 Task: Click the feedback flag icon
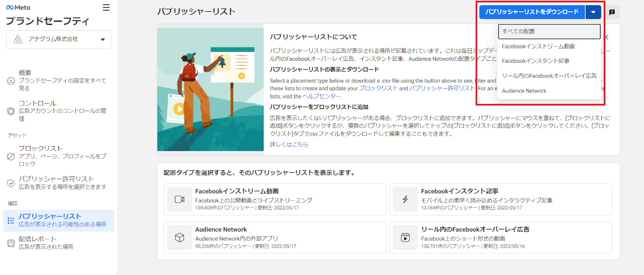612,12
